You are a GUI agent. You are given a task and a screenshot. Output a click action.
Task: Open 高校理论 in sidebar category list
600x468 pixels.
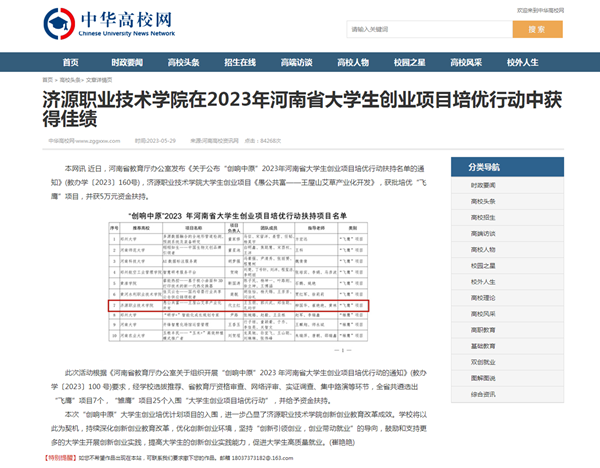pos(483,298)
